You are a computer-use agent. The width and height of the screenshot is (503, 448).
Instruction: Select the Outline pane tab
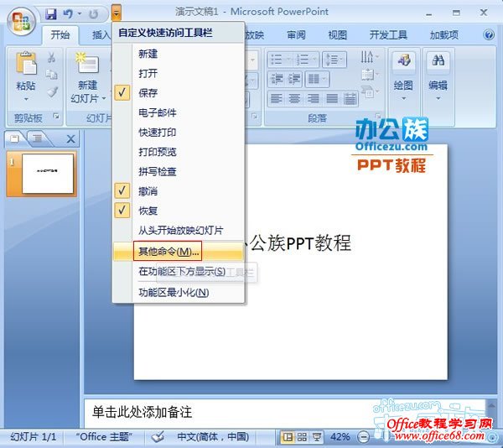pyautogui.click(x=38, y=138)
